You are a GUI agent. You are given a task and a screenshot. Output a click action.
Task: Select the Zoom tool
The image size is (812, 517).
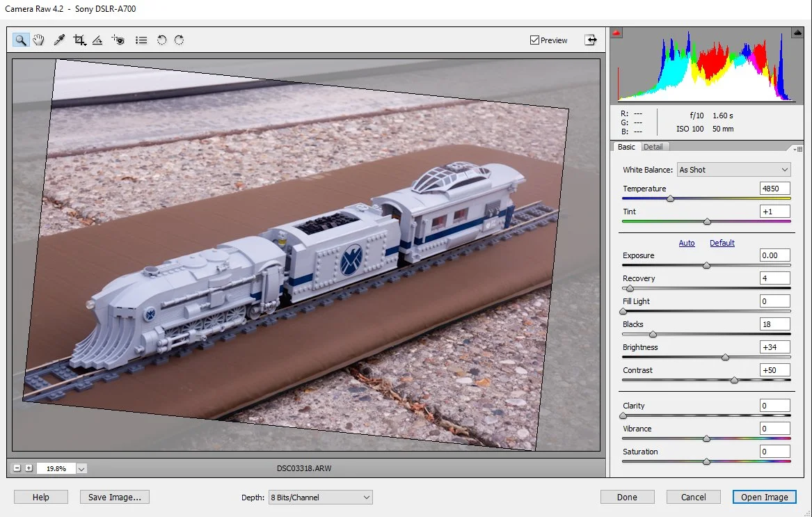[x=21, y=40]
